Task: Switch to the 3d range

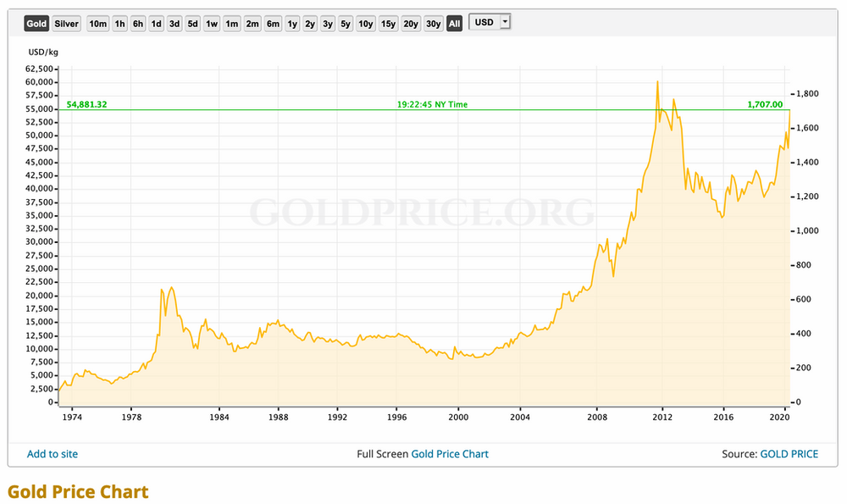Action: coord(174,23)
